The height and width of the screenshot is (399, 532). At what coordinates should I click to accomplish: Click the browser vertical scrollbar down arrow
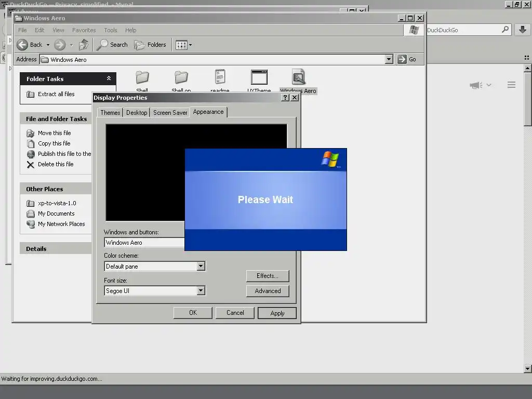click(x=527, y=368)
